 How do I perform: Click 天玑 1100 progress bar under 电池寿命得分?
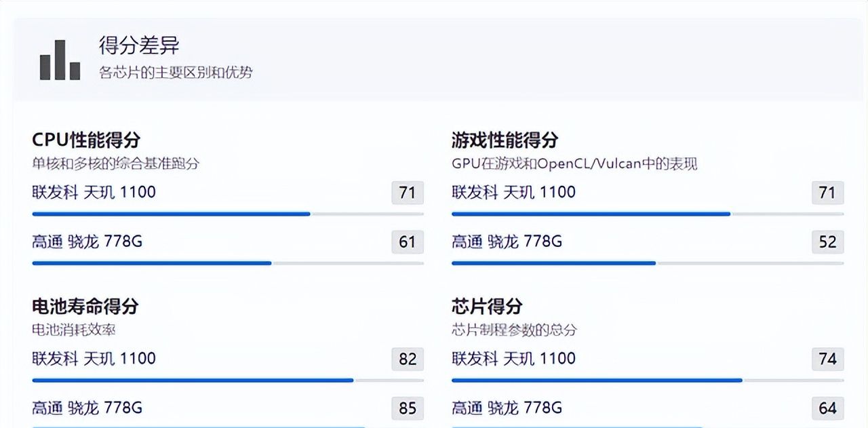[x=228, y=381]
